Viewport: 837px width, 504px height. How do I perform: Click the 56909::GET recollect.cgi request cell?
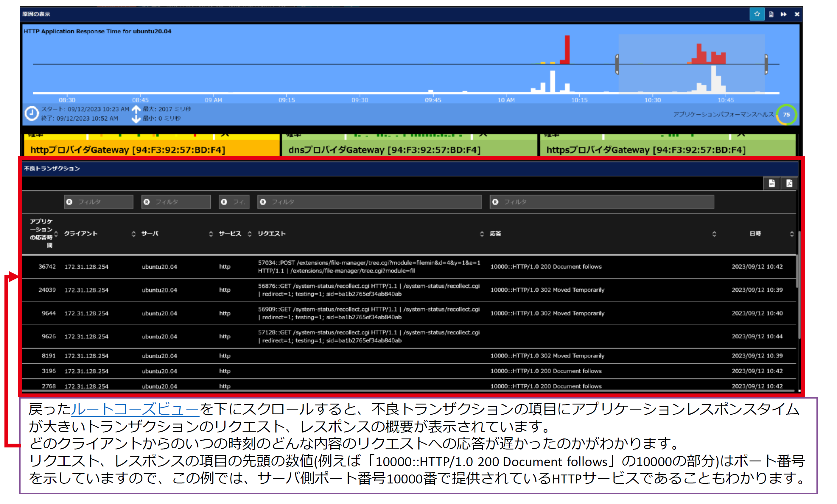pos(369,313)
